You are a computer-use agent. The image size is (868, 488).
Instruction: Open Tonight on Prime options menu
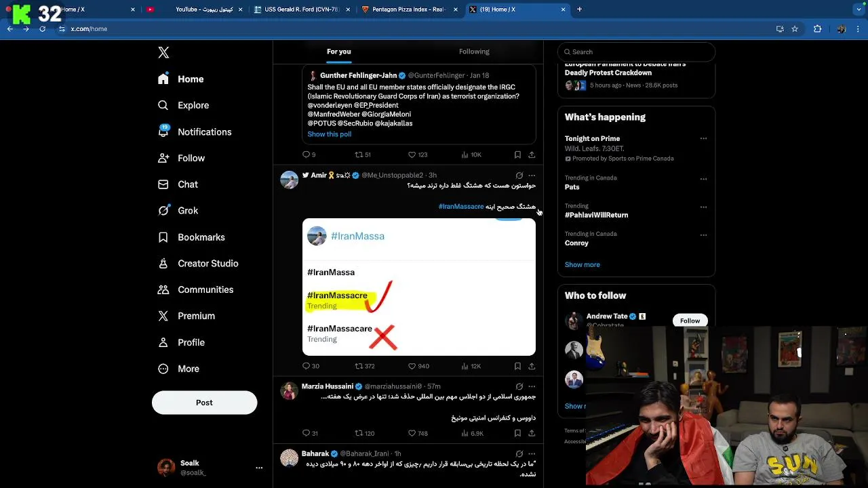[x=703, y=138]
